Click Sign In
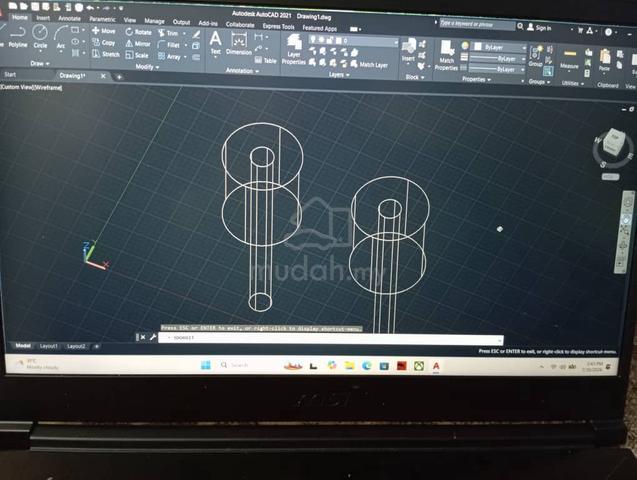637x480 pixels. (x=539, y=28)
